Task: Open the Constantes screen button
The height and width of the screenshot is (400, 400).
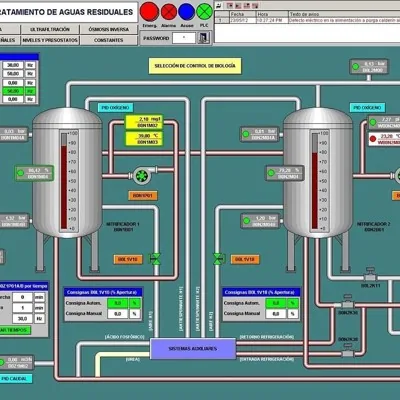Action: 109,40
